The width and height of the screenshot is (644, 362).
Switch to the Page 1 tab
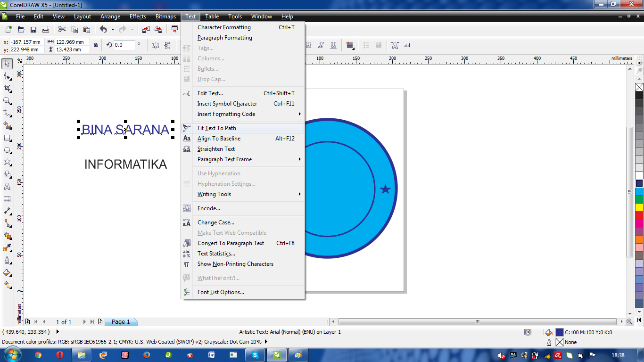click(121, 322)
